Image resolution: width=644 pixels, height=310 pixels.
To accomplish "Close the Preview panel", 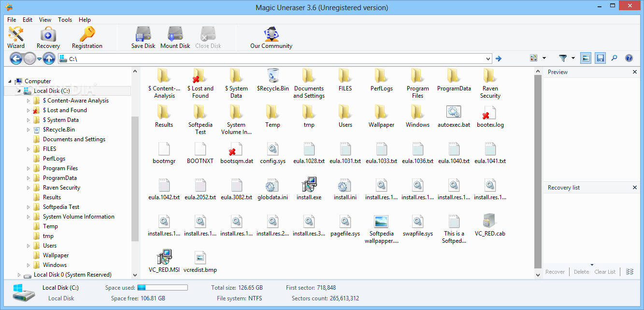I will coord(635,72).
